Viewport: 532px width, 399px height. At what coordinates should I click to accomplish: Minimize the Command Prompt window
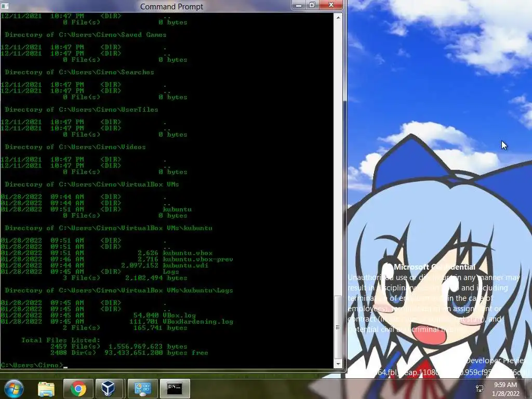coord(299,5)
